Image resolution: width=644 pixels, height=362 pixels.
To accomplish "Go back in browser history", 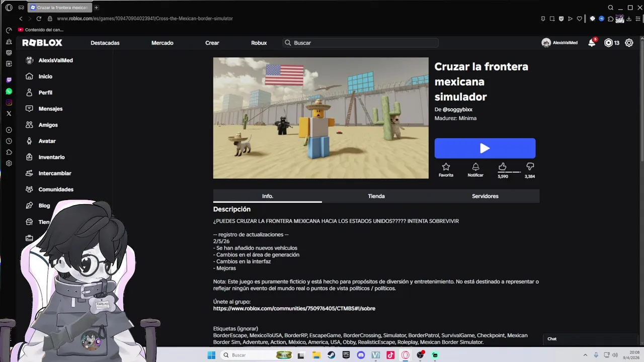I will tap(21, 19).
